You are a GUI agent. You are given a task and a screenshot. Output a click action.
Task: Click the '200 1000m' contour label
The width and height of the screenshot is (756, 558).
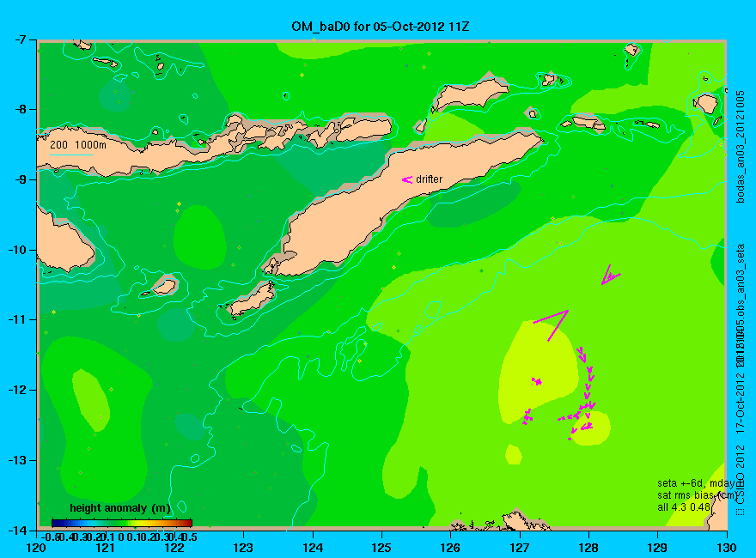tap(78, 144)
